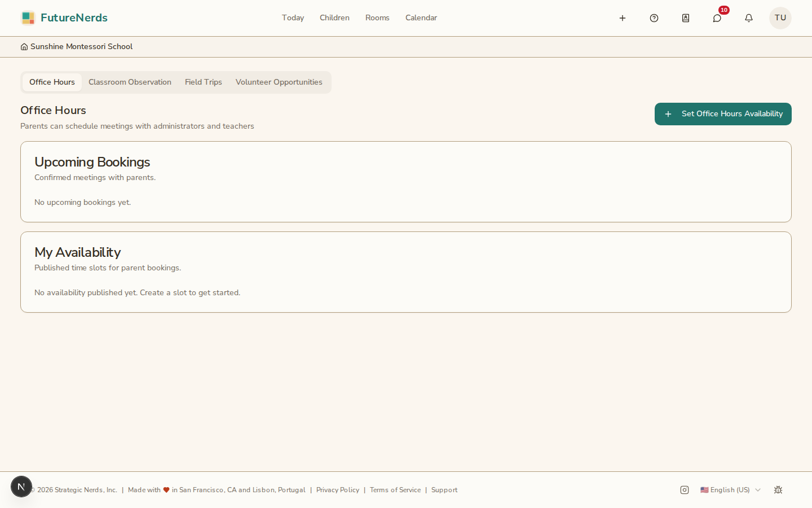The width and height of the screenshot is (812, 508).
Task: Click the Upcoming Bookings heading
Action: tap(92, 162)
